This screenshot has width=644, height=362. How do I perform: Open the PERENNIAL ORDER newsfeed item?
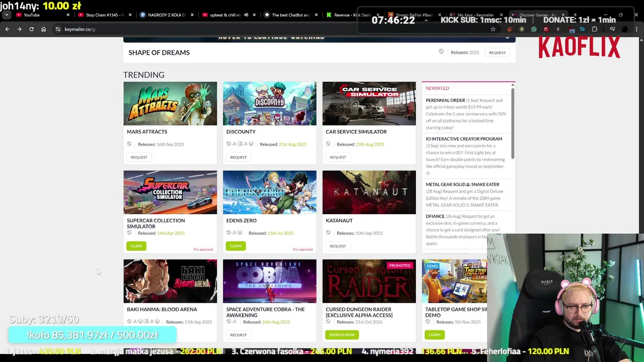coord(445,101)
